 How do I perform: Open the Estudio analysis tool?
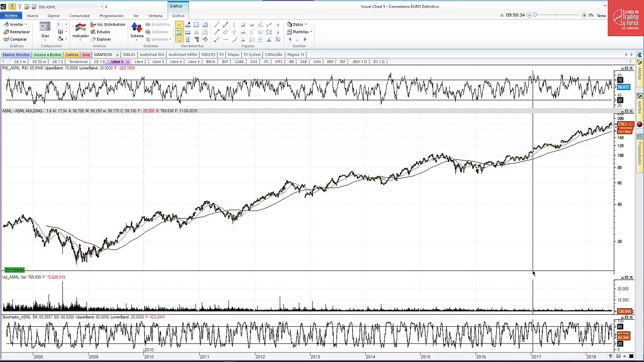coord(100,32)
